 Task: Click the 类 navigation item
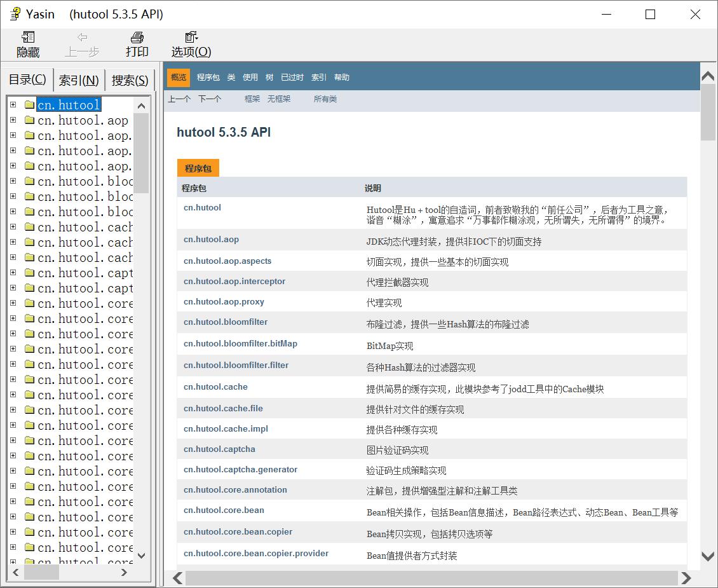pyautogui.click(x=231, y=78)
